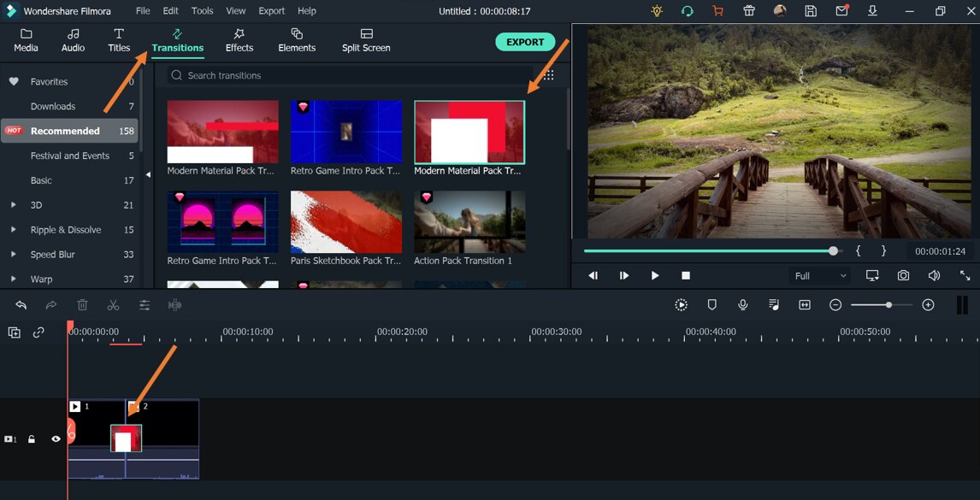
Task: Type in the Search transitions field
Action: (x=350, y=75)
